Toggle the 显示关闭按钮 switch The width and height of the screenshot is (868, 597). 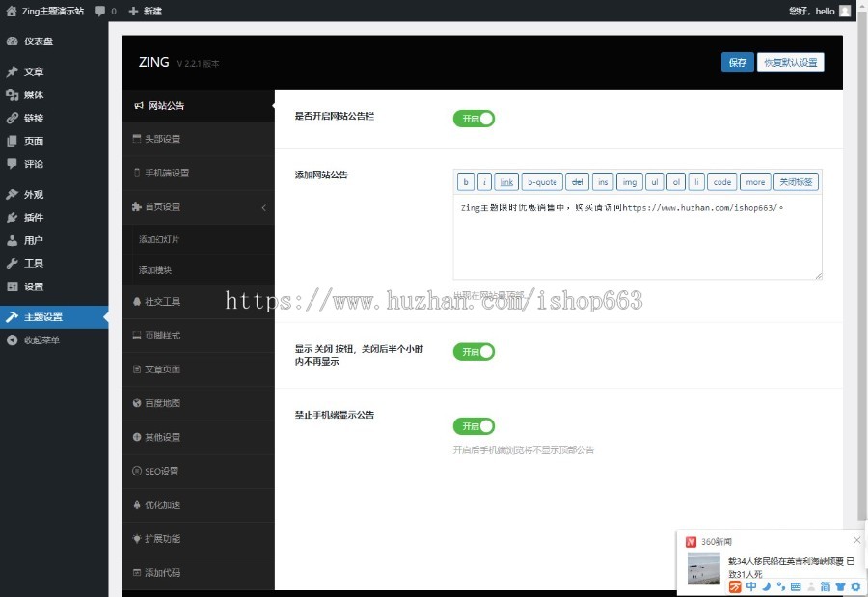[x=474, y=352]
